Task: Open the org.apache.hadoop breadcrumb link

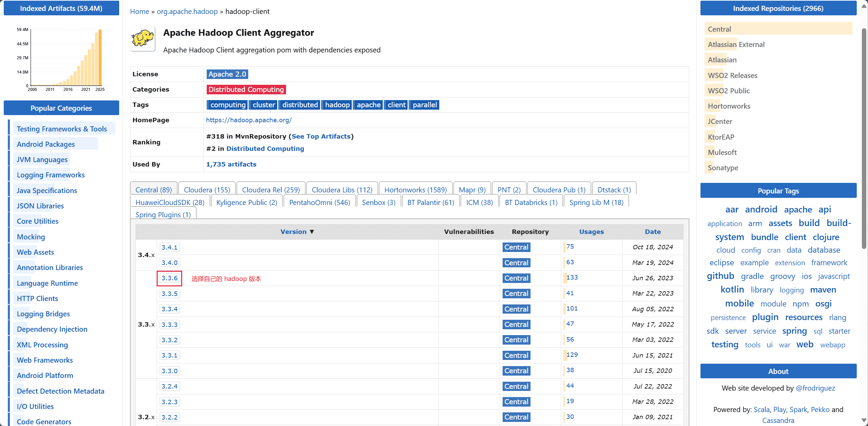Action: coord(187,12)
